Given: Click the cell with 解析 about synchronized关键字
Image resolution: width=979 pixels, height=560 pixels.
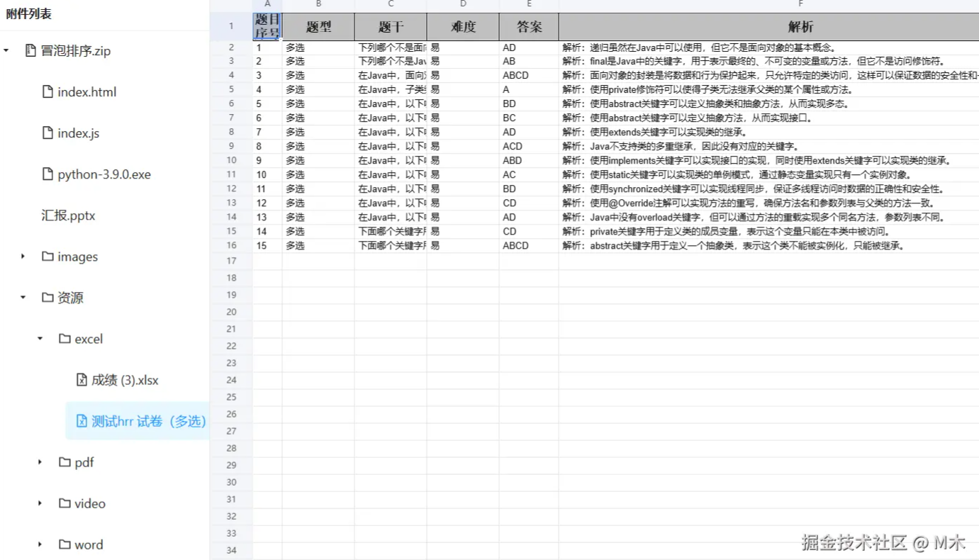Looking at the screenshot, I should [769, 189].
